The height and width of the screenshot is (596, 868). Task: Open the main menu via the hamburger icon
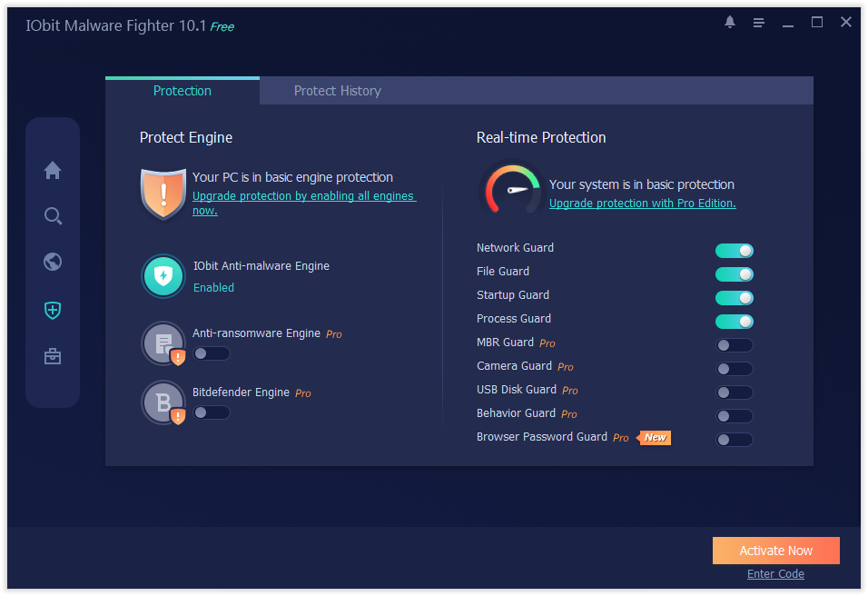tap(758, 22)
